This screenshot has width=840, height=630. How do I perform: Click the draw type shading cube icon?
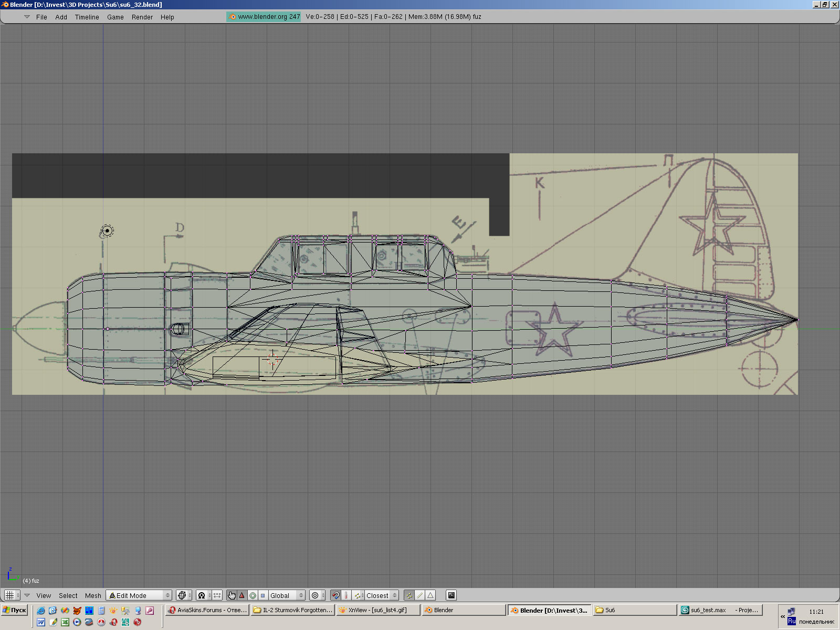(182, 595)
